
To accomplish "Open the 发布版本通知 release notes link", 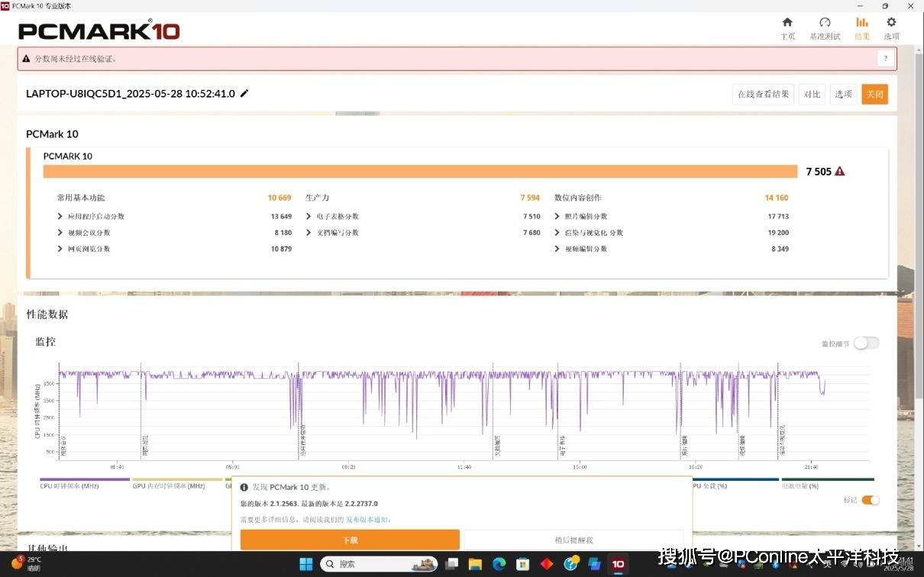I will point(367,520).
